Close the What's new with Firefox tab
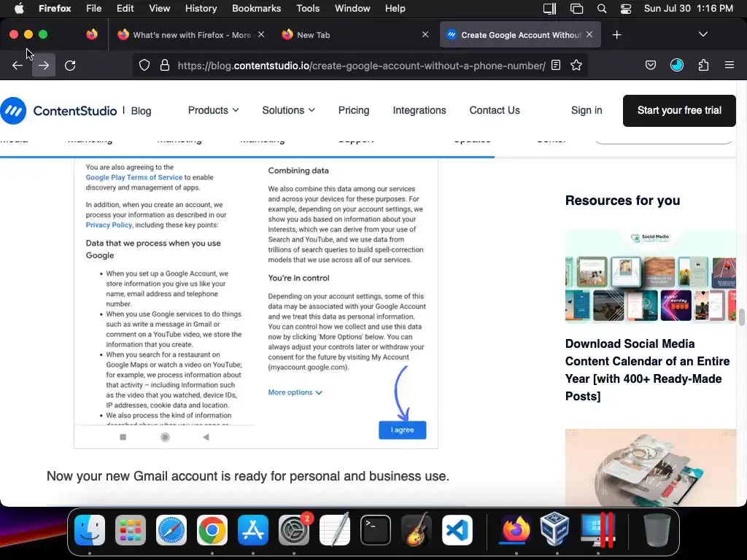The image size is (747, 560). tap(261, 34)
